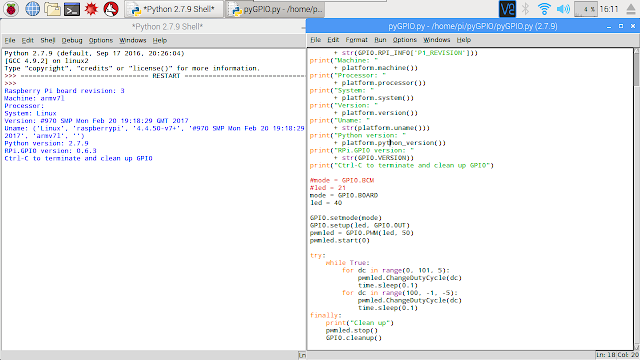Open File menu in Python Shell window
The height and width of the screenshot is (360, 640).
click(10, 40)
